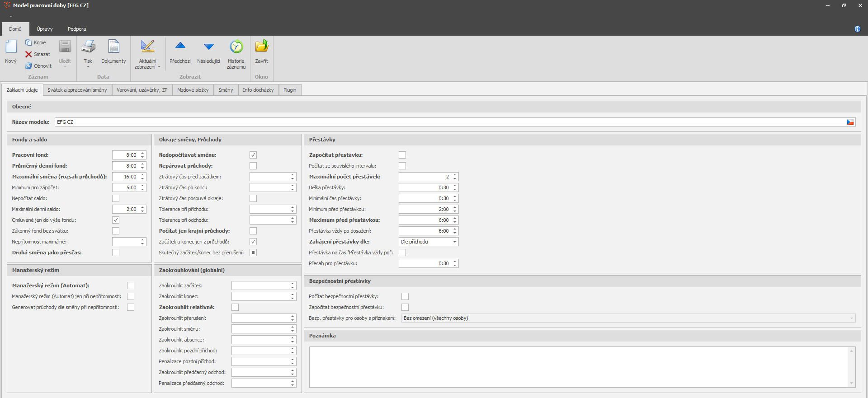
Task: Open Info docházky tab
Action: tap(258, 90)
